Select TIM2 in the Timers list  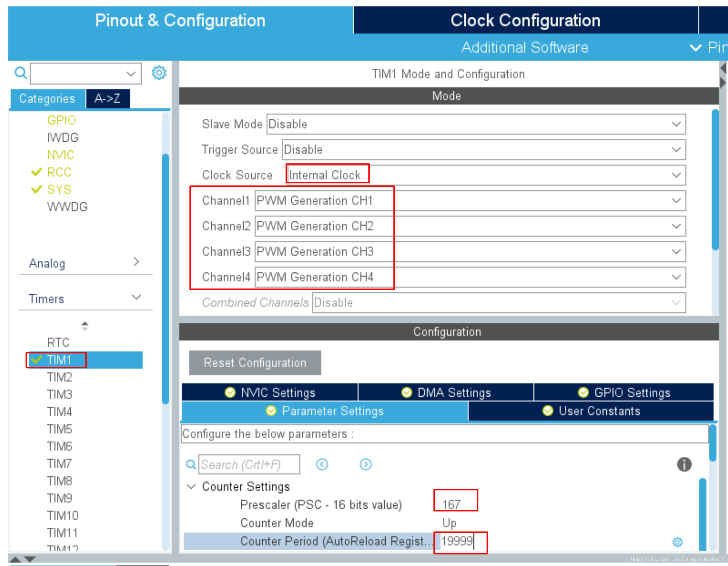point(60,377)
